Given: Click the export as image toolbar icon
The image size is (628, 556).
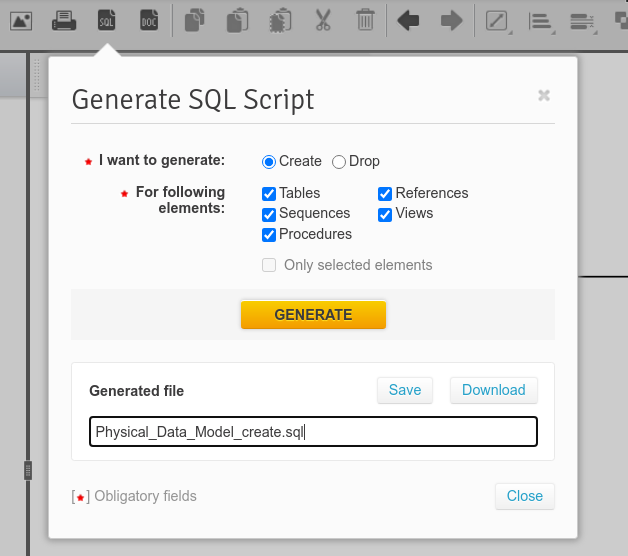Looking at the screenshot, I should pyautogui.click(x=21, y=21).
